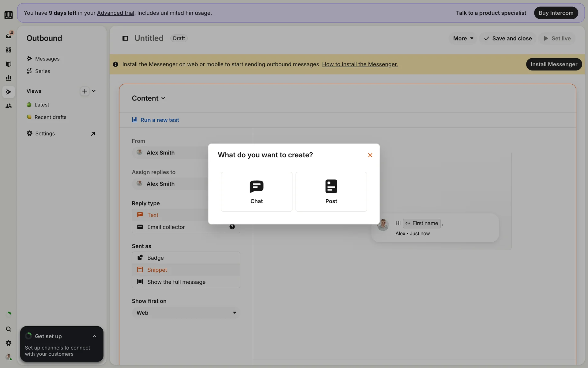Open How to install the Messenger link
This screenshot has height=368, width=588.
[360, 64]
